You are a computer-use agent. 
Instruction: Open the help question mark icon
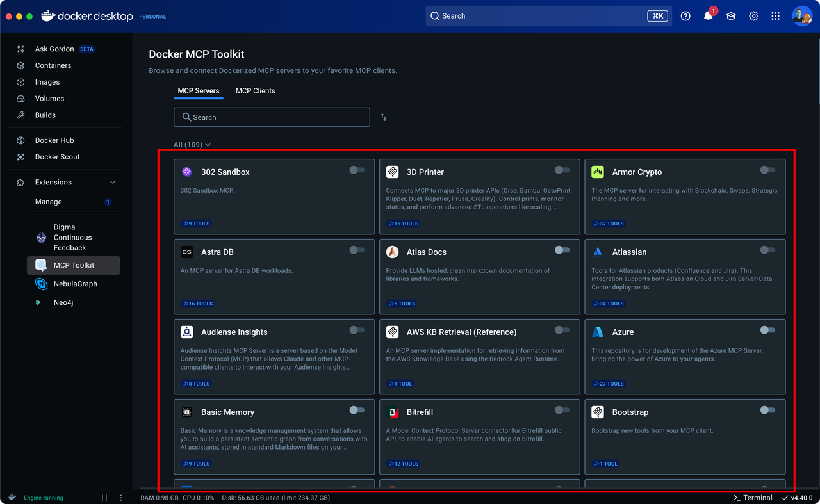pos(685,16)
